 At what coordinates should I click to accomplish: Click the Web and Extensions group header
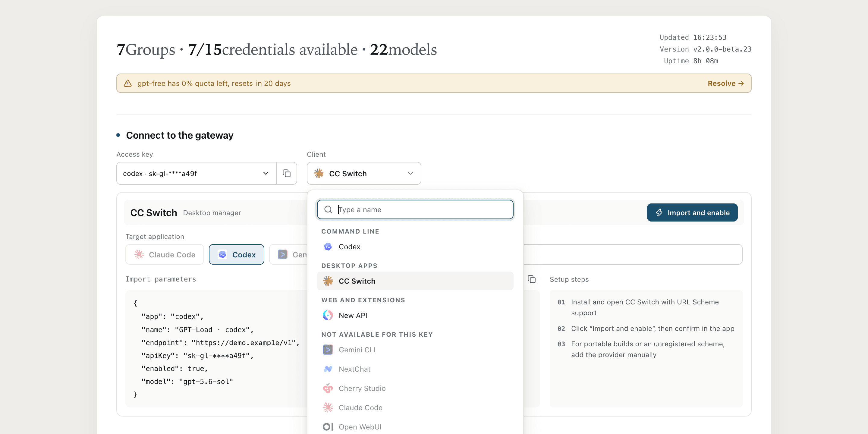pyautogui.click(x=363, y=300)
